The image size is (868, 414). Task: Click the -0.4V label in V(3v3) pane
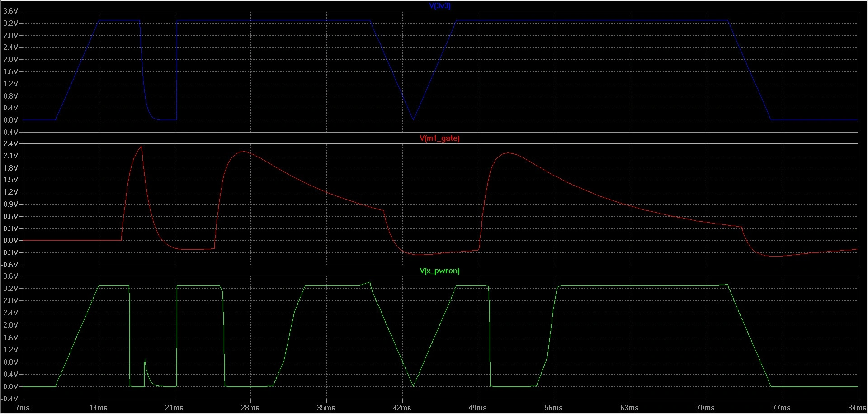(x=10, y=133)
